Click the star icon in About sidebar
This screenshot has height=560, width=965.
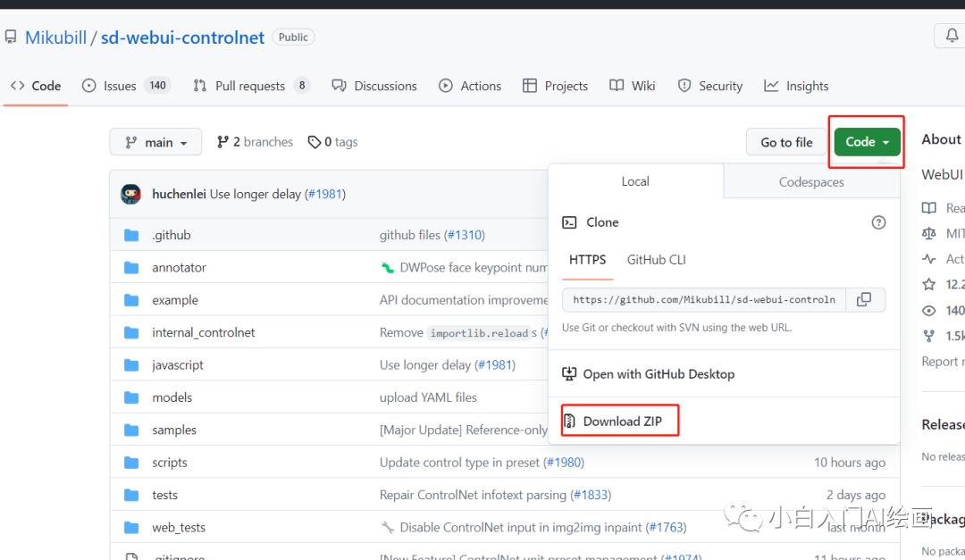[x=928, y=284]
